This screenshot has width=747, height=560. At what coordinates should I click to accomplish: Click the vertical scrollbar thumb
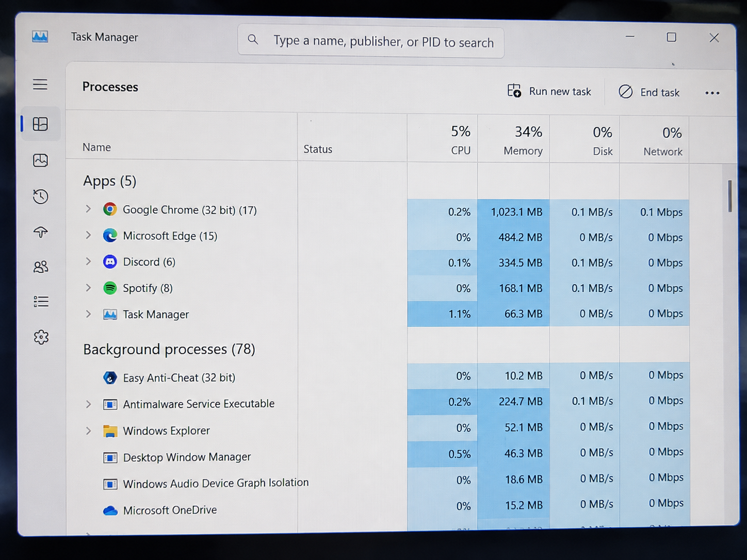pos(730,196)
